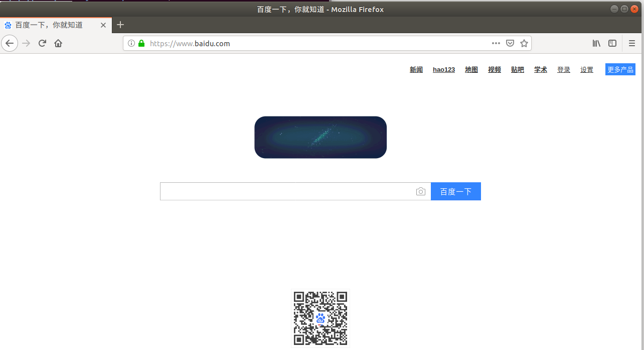Open the 贴吧 link

[x=518, y=70]
